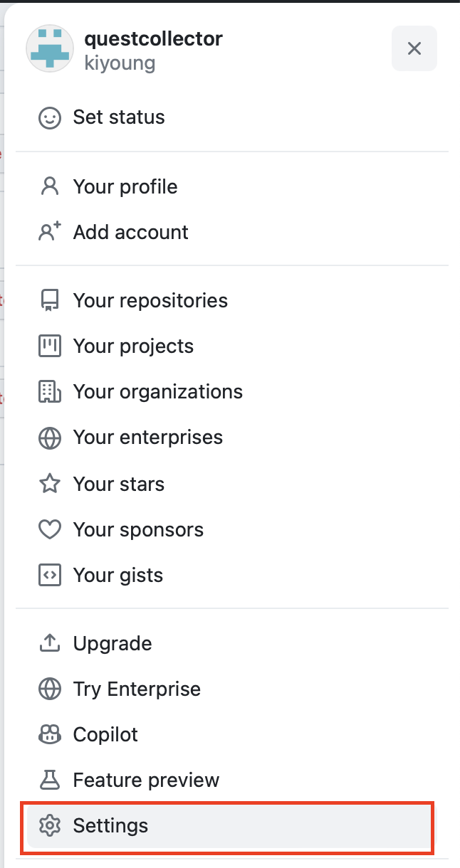Image resolution: width=460 pixels, height=868 pixels.
Task: Click the repository book icon
Action: 50,301
